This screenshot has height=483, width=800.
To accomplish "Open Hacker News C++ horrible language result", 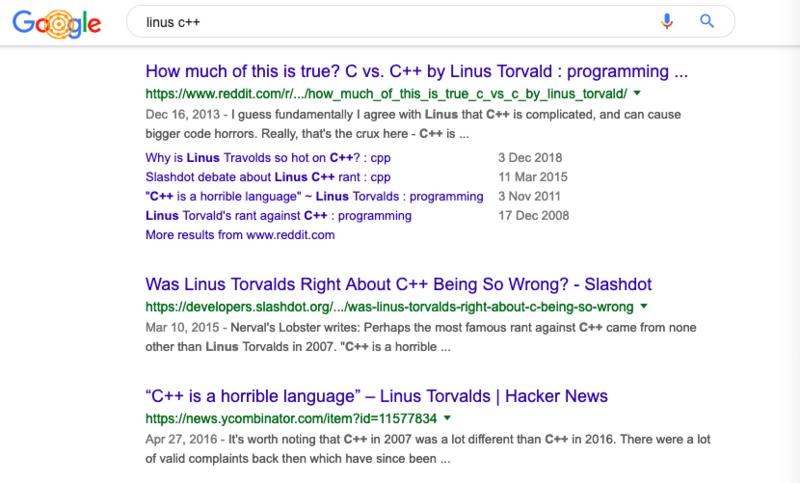I will pyautogui.click(x=377, y=396).
